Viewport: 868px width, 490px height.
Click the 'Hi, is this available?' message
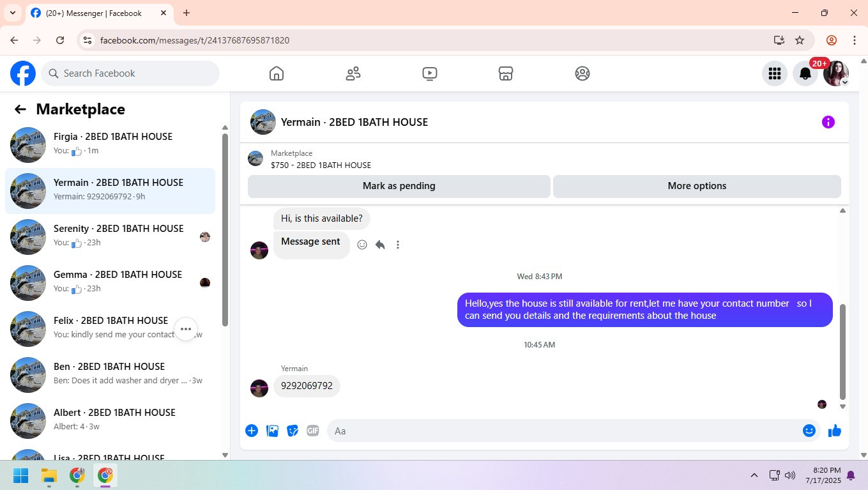click(322, 218)
